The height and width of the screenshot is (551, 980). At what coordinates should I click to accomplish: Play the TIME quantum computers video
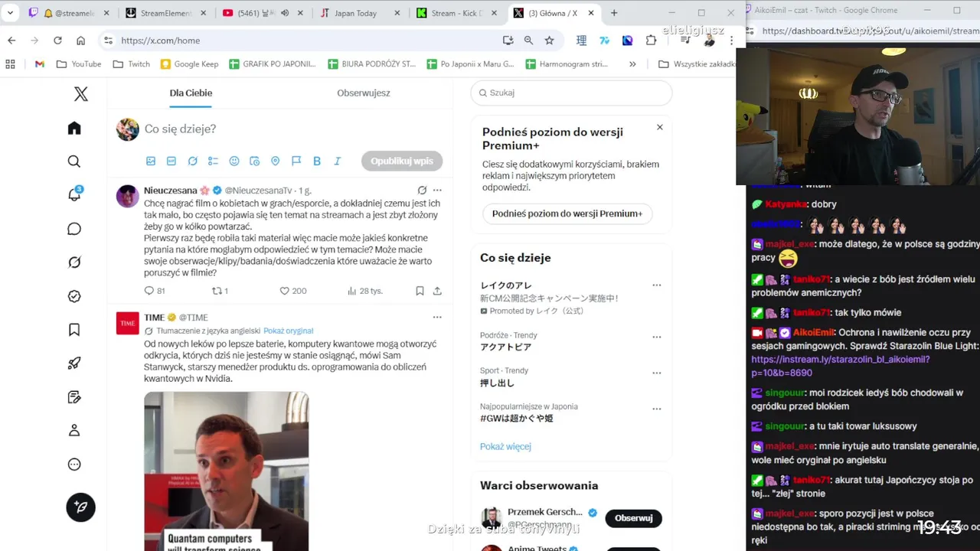tap(227, 471)
